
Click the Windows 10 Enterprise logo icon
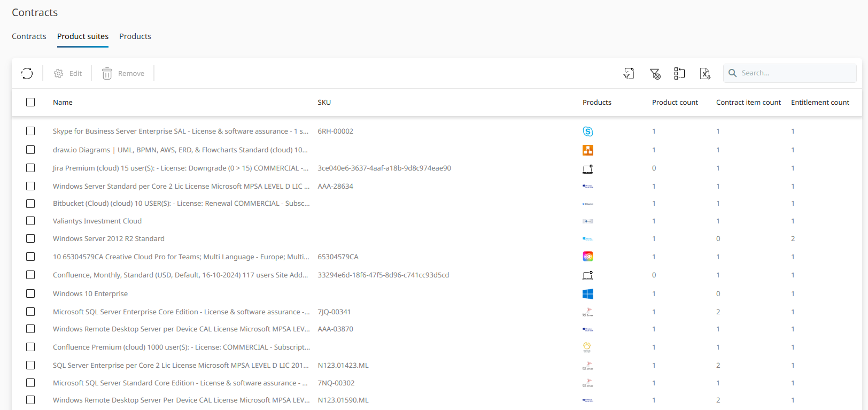coord(588,294)
